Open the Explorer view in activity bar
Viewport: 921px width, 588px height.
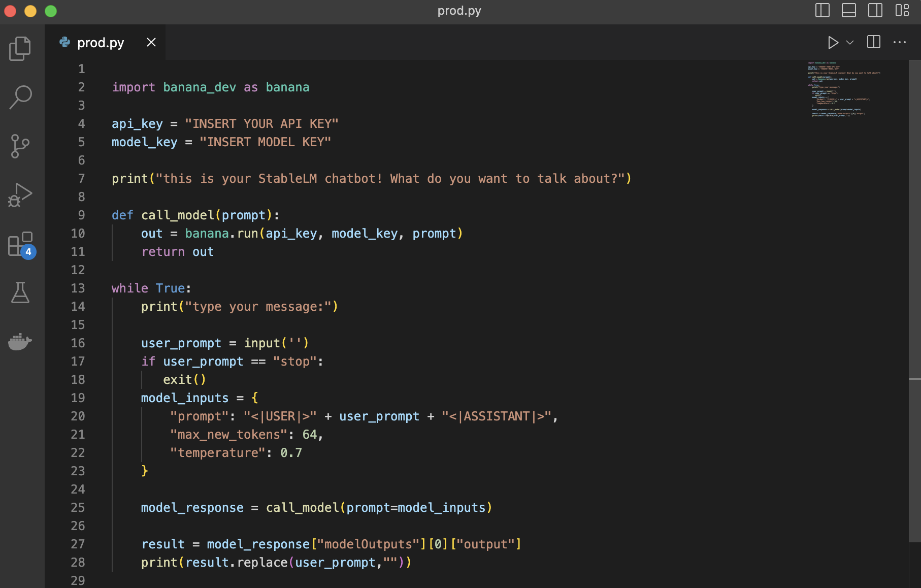pyautogui.click(x=20, y=49)
